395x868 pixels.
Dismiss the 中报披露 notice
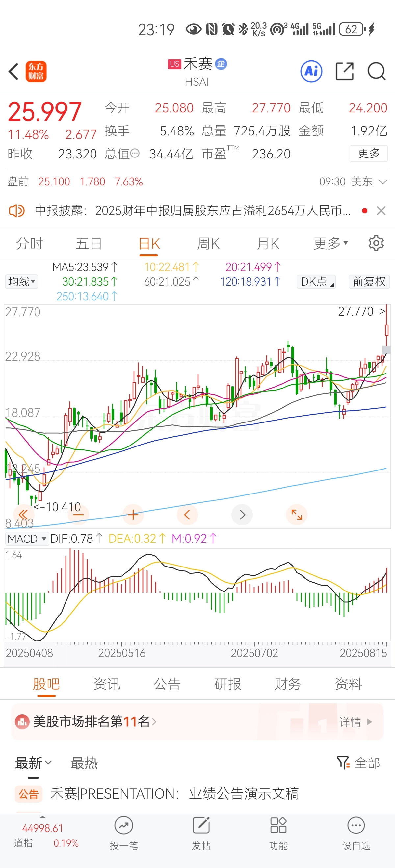click(381, 211)
